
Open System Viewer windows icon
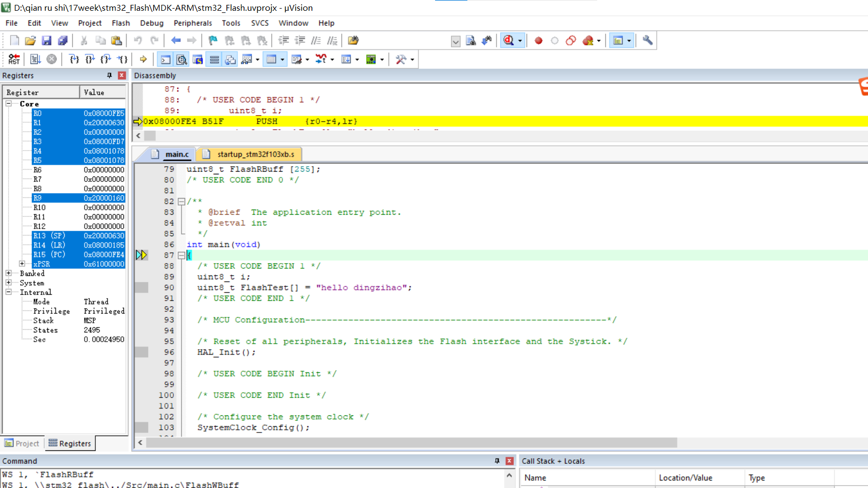[371, 59]
